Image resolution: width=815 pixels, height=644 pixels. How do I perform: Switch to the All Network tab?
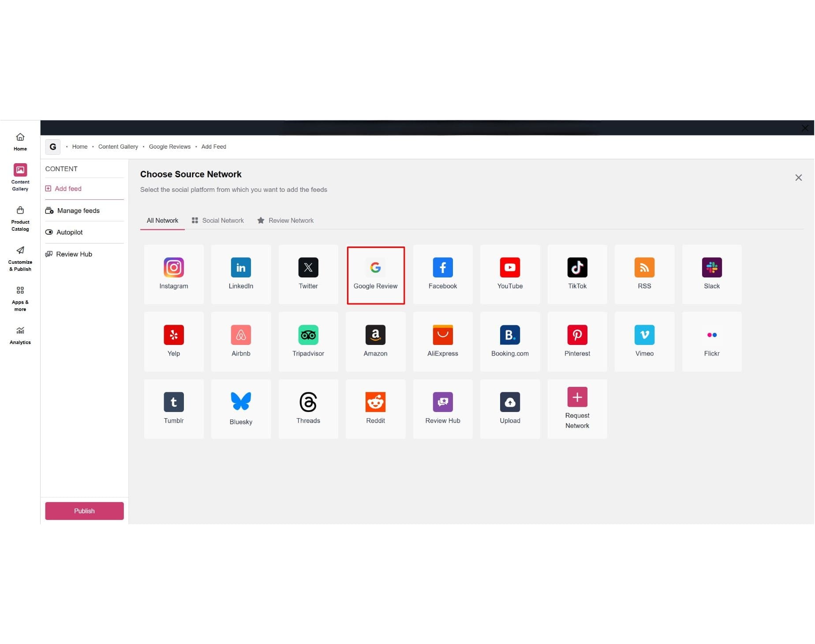pyautogui.click(x=162, y=221)
